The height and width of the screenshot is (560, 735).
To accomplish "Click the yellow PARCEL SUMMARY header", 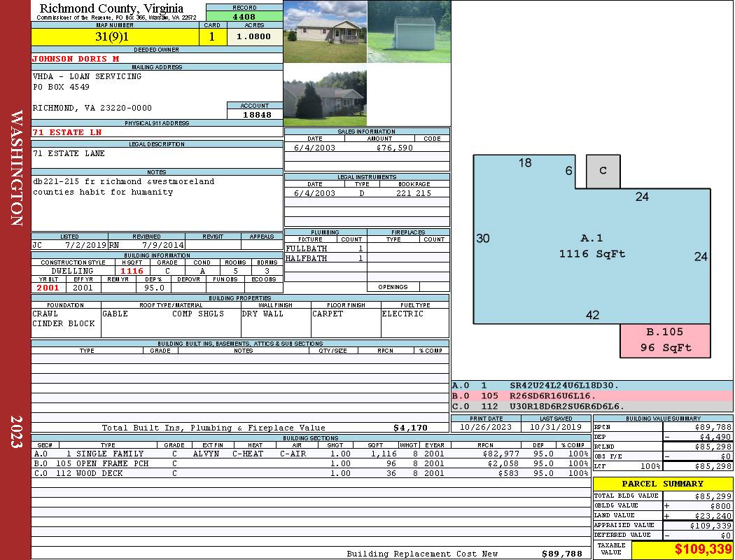I will tap(662, 484).
